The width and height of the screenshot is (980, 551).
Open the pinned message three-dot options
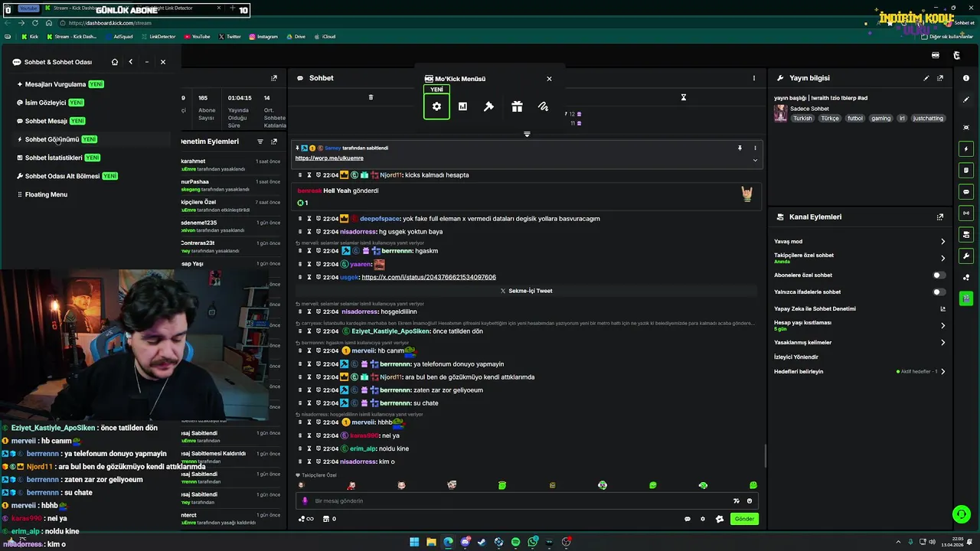coord(755,148)
